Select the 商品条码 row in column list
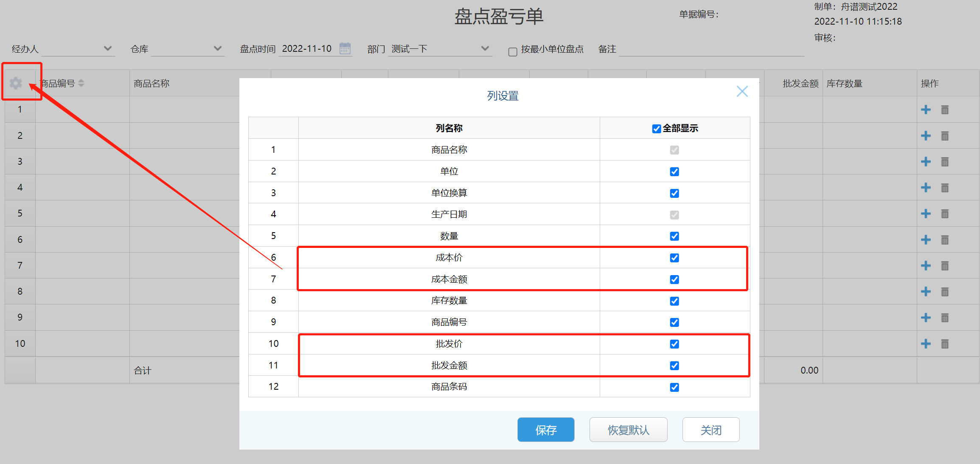Viewport: 980px width, 464px height. pos(499,387)
